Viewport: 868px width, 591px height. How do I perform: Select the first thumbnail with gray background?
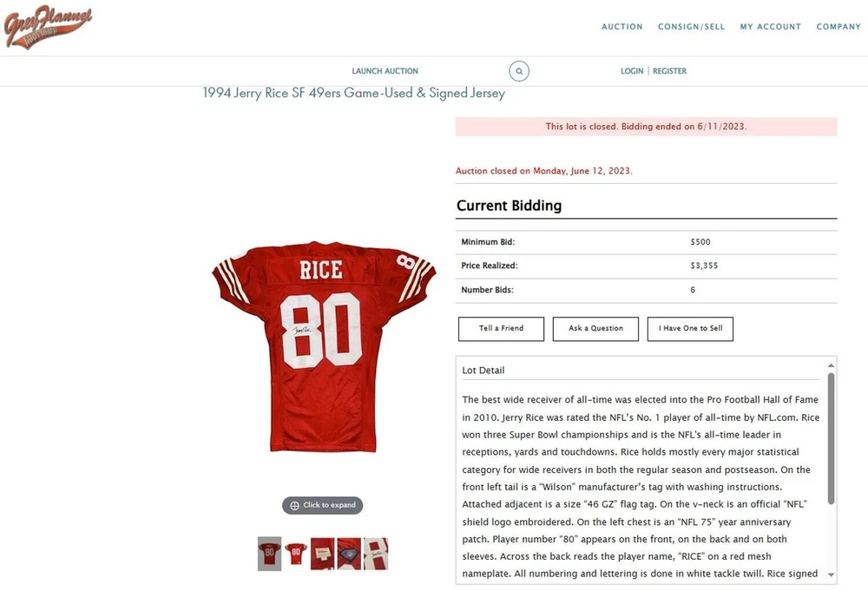coord(269,554)
